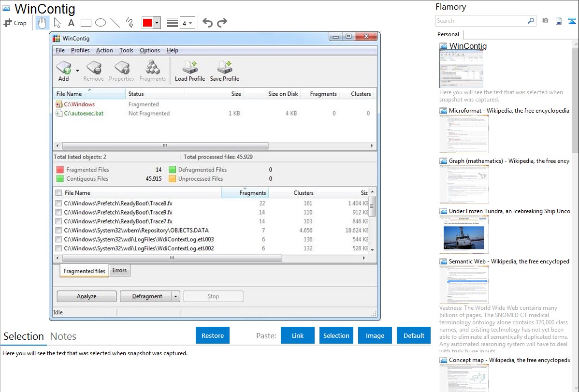Click the magnifier icon in Search box
Screen dimensions: 579x392
pyautogui.click(x=531, y=21)
